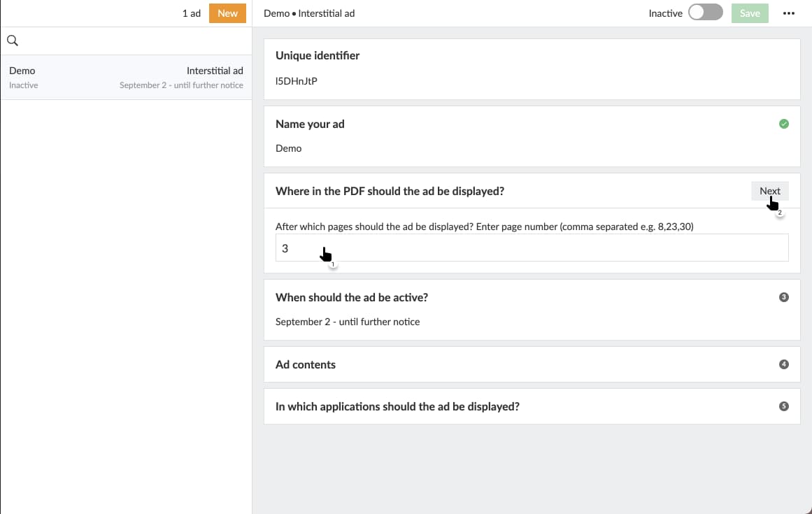This screenshot has width=812, height=514.
Task: Expand 'When should the ad be active?' section
Action: coord(352,297)
